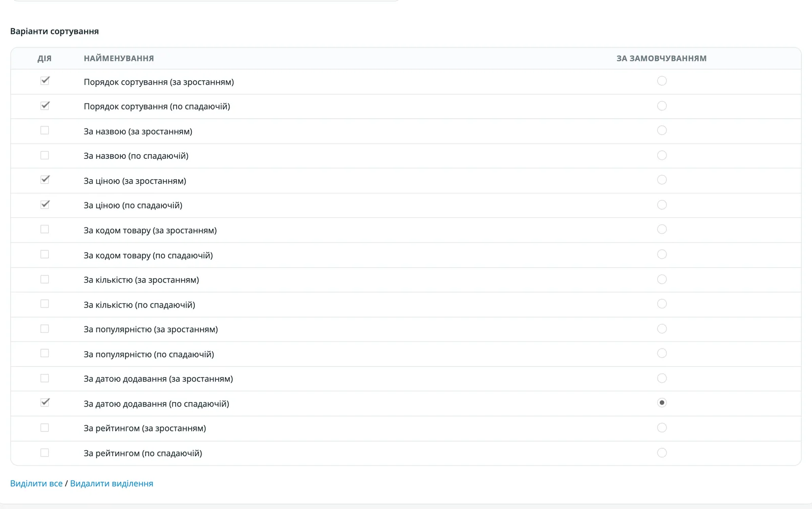Screen dimensions: 812x509
Task: Select default radio for 'За кількістю (по спадаючій)'
Action: [662, 304]
